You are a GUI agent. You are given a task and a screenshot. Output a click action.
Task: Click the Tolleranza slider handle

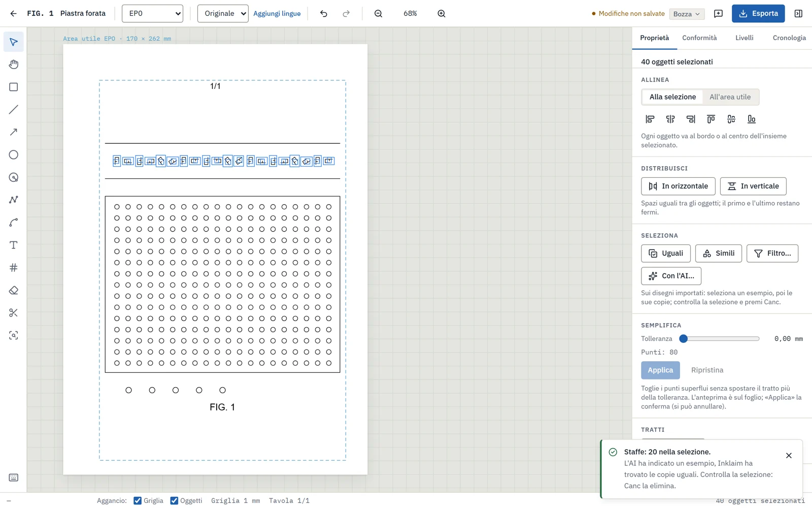[x=684, y=339]
